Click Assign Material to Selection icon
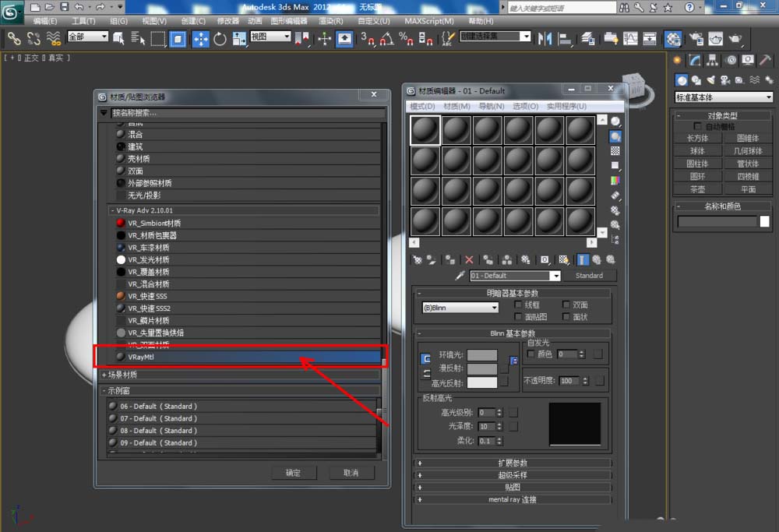This screenshot has height=532, width=779. click(450, 260)
